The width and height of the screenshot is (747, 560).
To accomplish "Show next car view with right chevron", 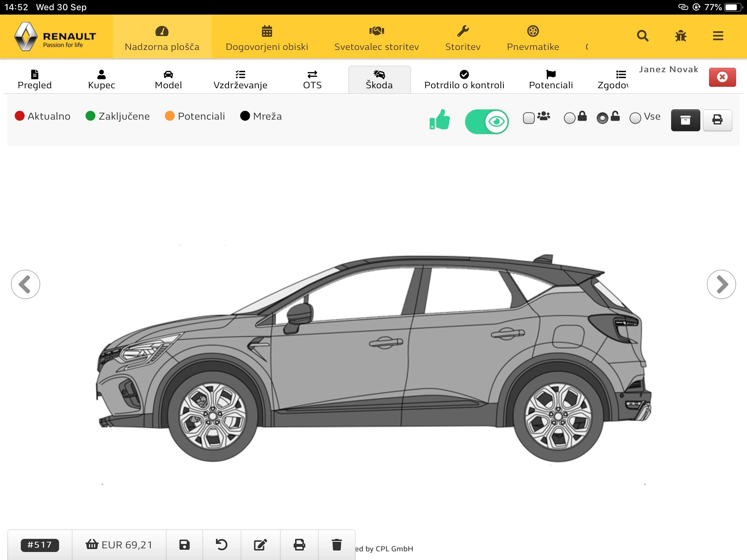I will coord(721,284).
